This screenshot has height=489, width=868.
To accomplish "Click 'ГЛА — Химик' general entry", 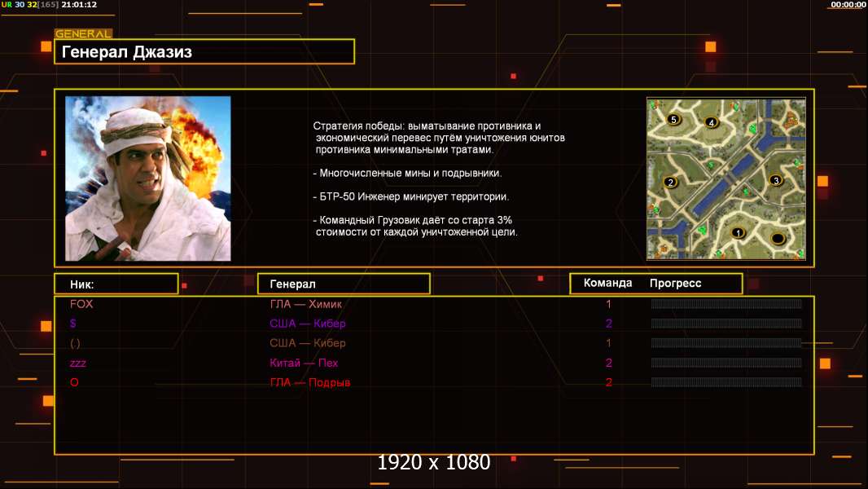I will 305,304.
